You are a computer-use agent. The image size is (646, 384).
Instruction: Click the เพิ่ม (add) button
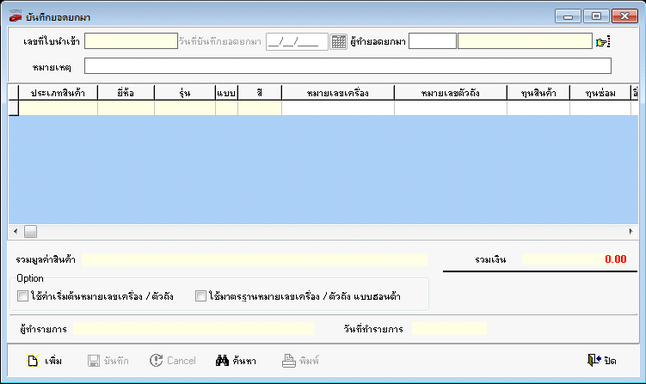[44, 361]
